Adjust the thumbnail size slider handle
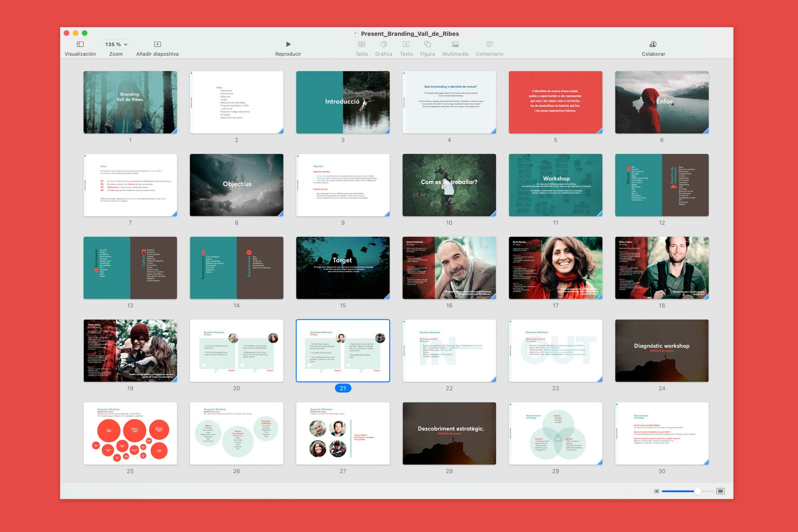Image resolution: width=798 pixels, height=532 pixels. tap(697, 491)
